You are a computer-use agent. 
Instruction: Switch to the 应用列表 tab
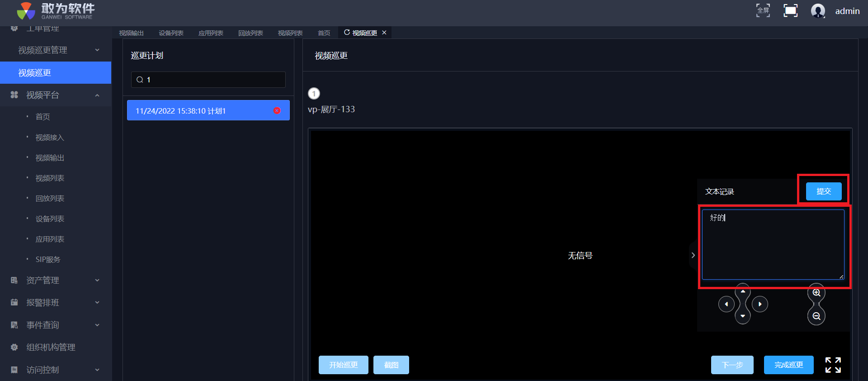(x=211, y=33)
